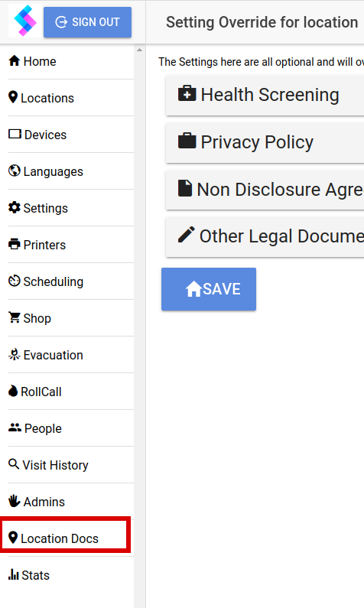
Task: Click the app logo in top-left corner
Action: pos(25,21)
